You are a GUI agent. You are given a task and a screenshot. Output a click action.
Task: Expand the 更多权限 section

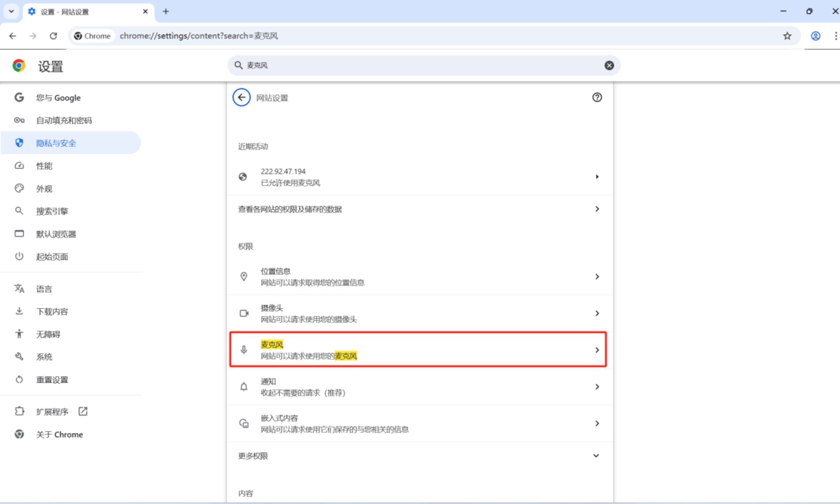click(596, 455)
